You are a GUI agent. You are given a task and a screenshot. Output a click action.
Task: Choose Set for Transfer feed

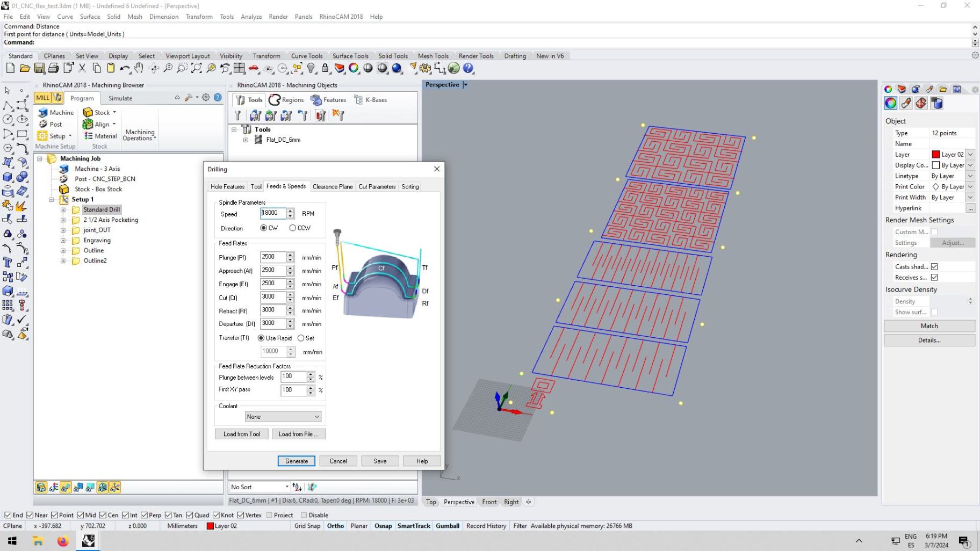(x=301, y=338)
